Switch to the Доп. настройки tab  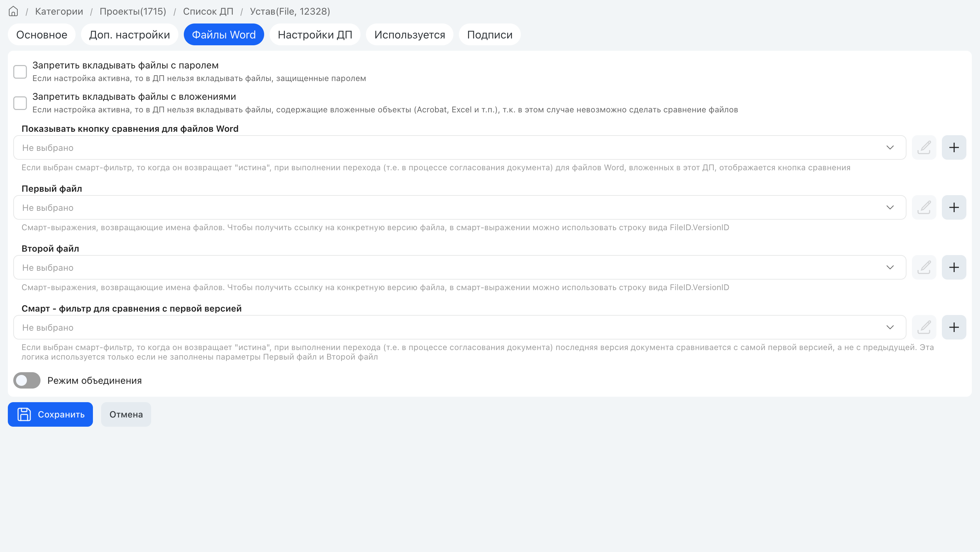click(129, 35)
